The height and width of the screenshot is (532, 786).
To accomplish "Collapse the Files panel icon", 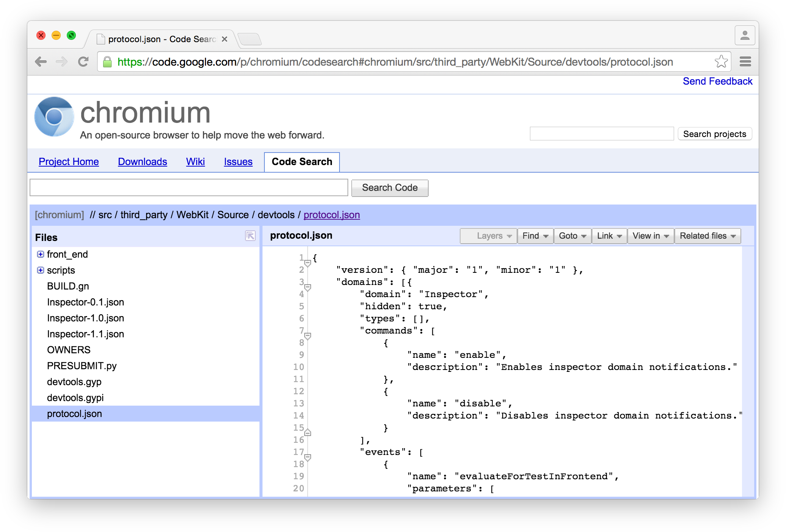I will pyautogui.click(x=250, y=236).
